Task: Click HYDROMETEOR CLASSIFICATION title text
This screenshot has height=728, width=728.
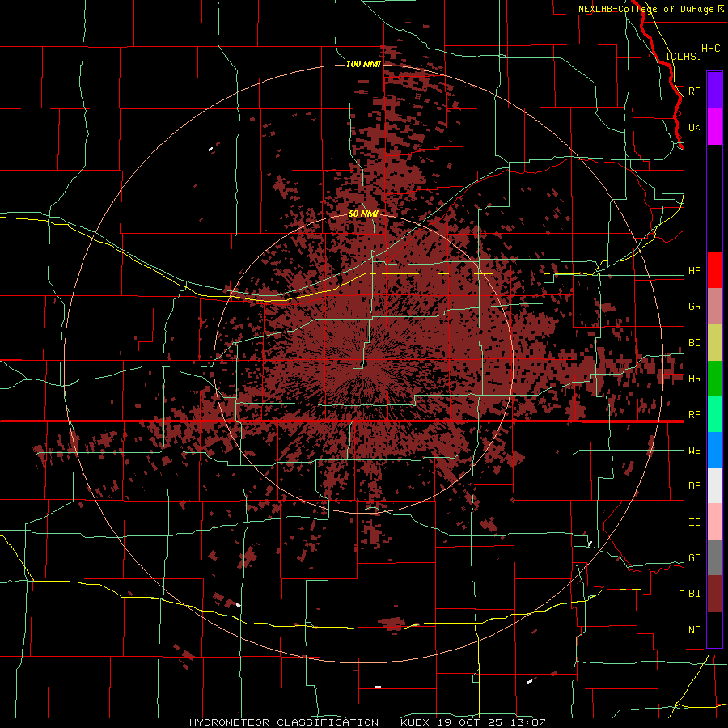Action: pyautogui.click(x=283, y=722)
